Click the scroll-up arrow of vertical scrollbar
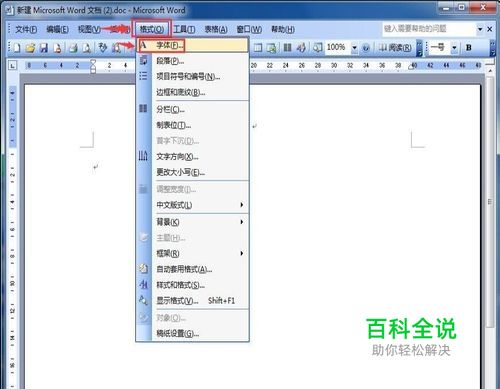Image resolution: width=500 pixels, height=389 pixels. (x=490, y=71)
